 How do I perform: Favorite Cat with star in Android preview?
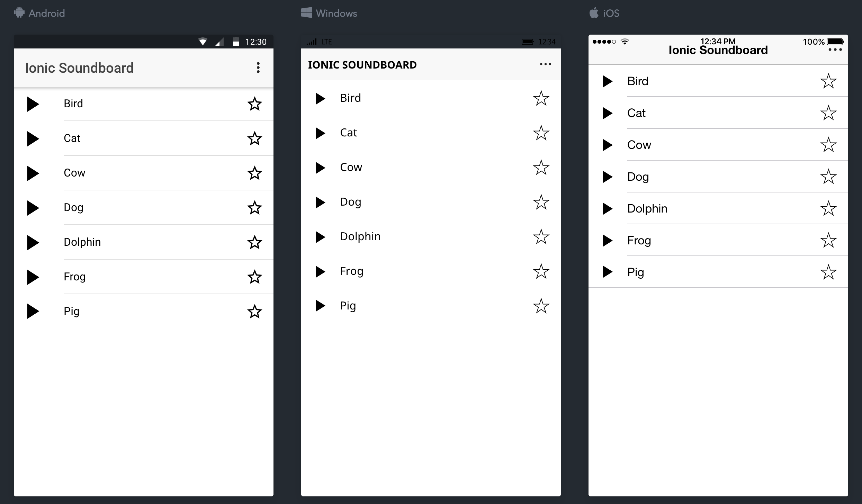(255, 138)
